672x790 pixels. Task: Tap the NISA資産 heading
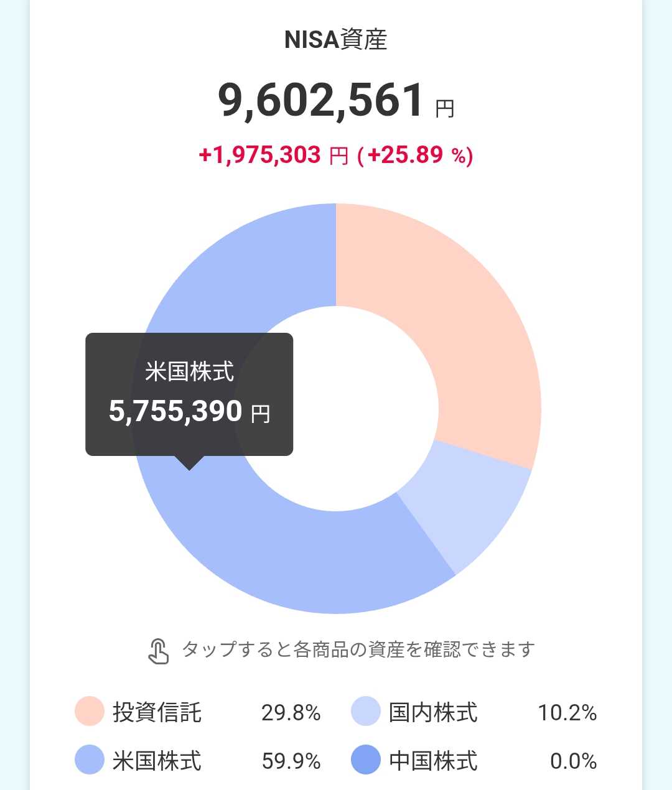(336, 40)
